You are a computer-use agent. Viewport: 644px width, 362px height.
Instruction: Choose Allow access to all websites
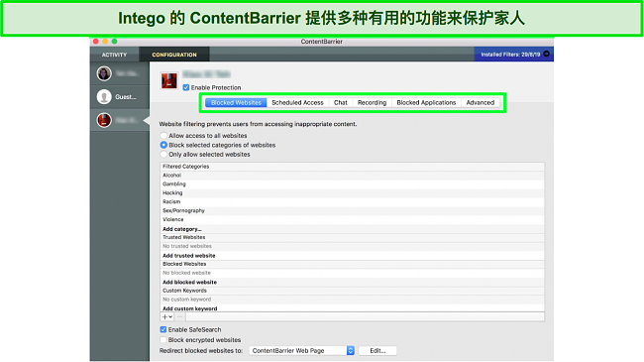(163, 135)
